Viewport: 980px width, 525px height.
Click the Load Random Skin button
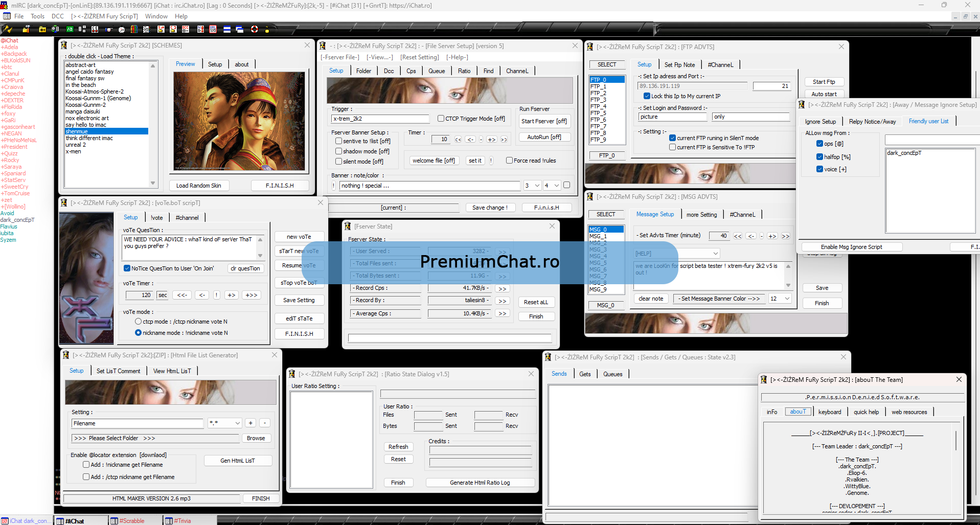(199, 186)
